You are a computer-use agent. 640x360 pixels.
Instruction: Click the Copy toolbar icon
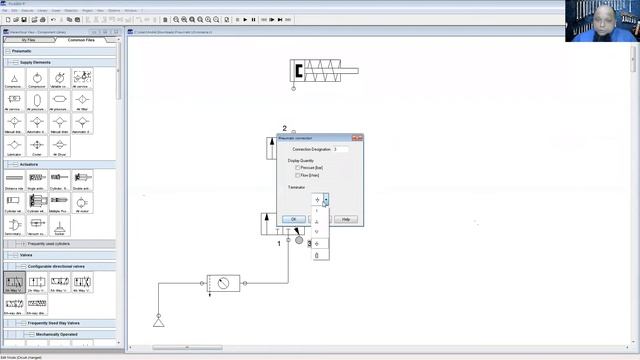(x=69, y=20)
